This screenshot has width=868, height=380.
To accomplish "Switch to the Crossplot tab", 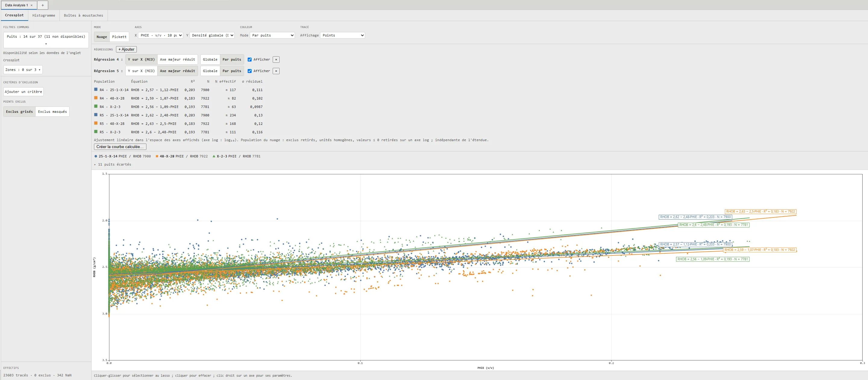I will click(14, 15).
